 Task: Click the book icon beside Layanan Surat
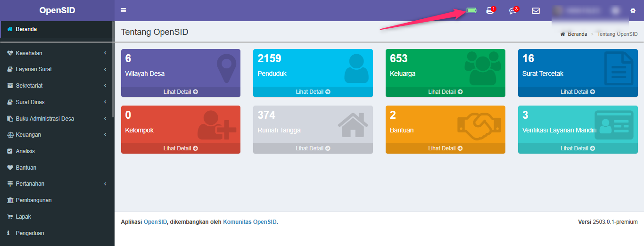coord(10,69)
